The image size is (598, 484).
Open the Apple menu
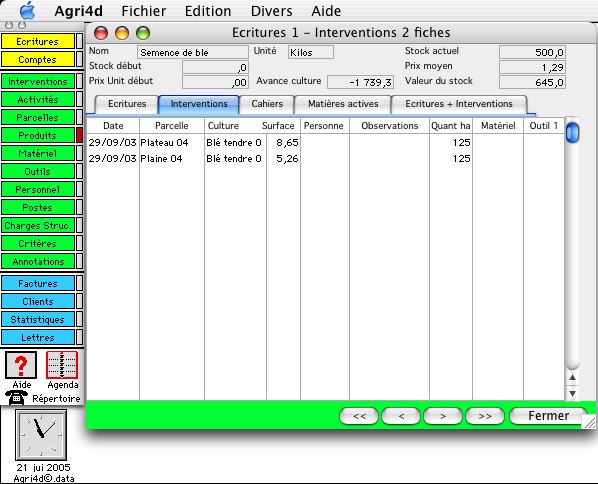tap(27, 11)
